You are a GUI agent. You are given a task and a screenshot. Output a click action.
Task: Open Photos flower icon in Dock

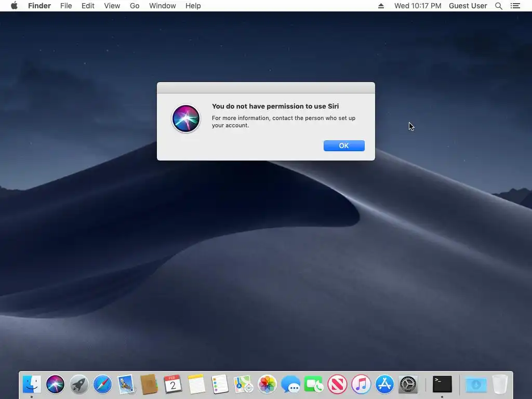[267, 384]
